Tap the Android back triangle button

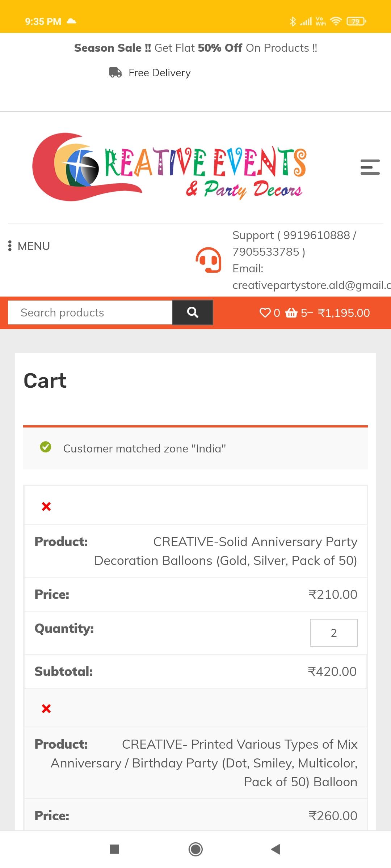pos(276,849)
